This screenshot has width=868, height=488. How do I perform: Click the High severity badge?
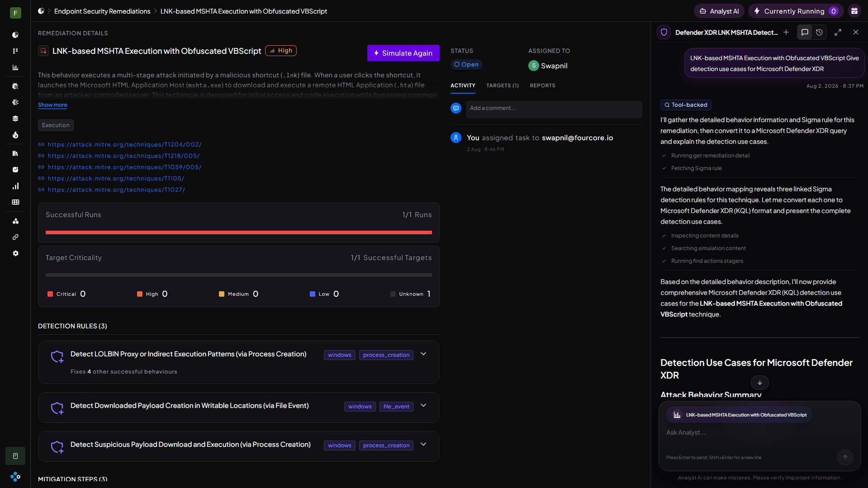[x=281, y=51]
